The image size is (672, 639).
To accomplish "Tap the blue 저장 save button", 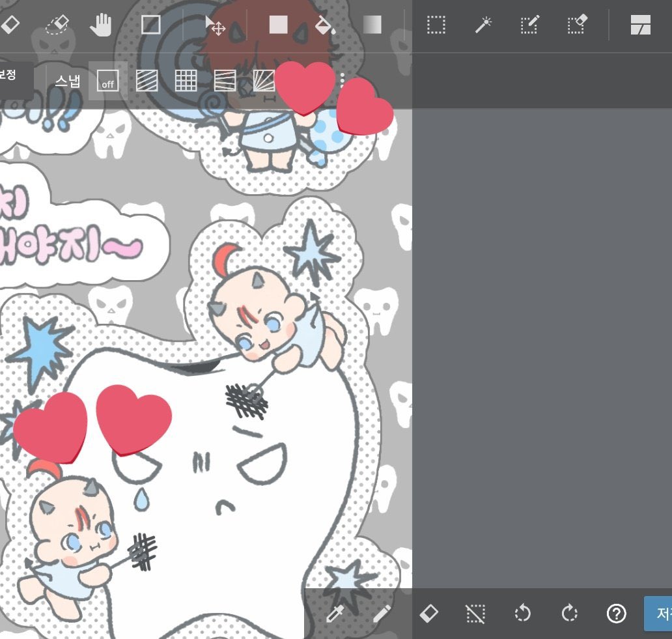I will click(658, 614).
